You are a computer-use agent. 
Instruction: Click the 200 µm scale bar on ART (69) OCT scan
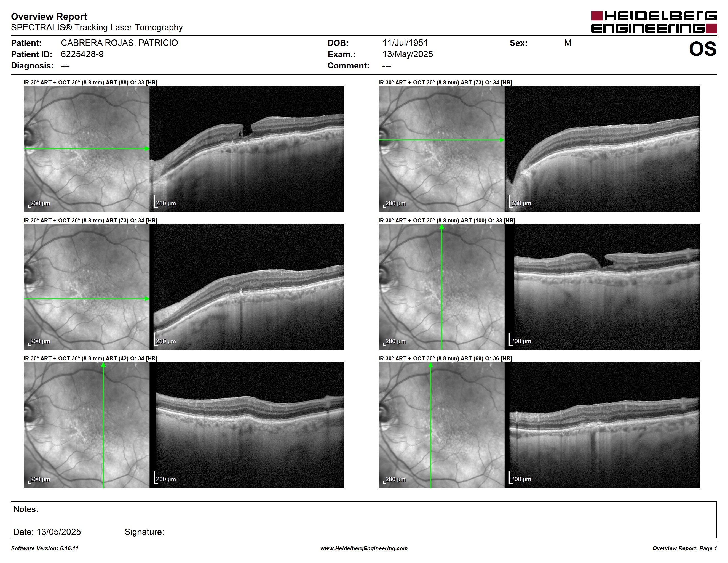pos(520,478)
